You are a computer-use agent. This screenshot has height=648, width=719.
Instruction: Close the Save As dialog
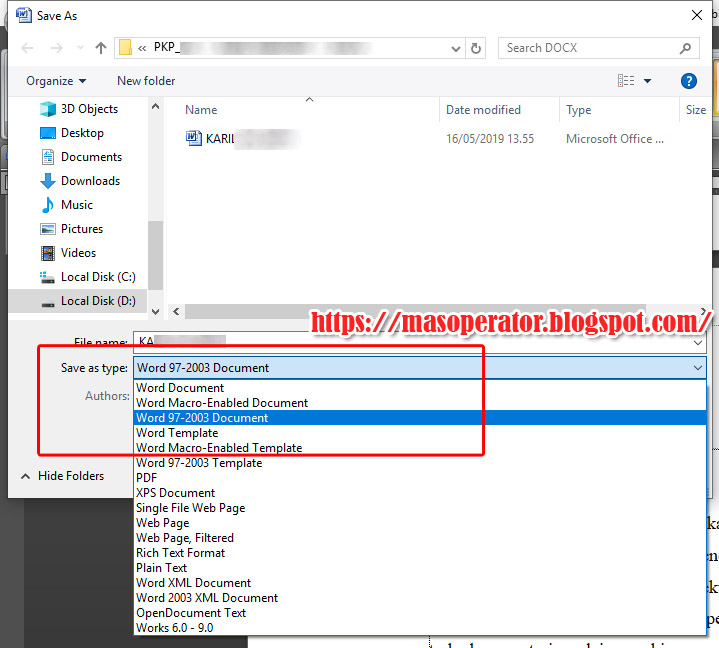(x=697, y=16)
